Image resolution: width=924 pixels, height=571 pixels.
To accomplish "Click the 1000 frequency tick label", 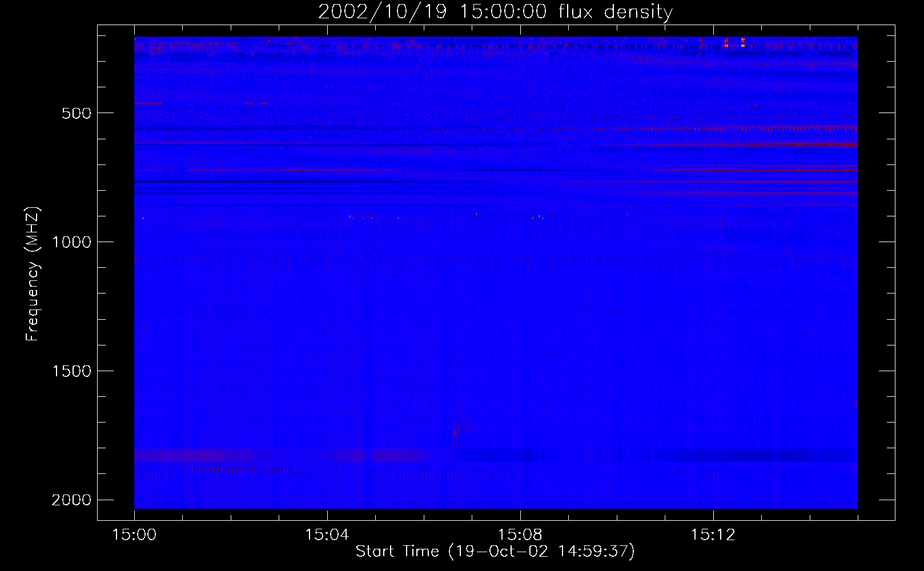I will [x=71, y=242].
